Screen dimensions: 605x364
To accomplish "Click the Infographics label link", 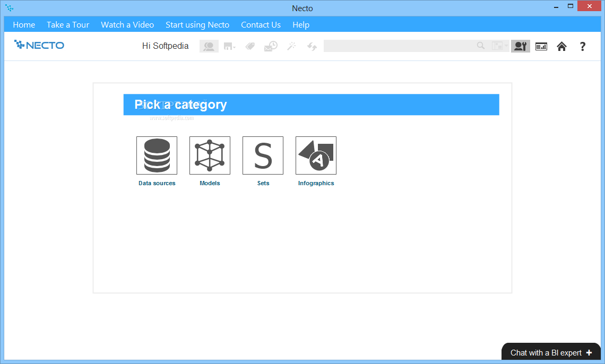I will coord(316,183).
